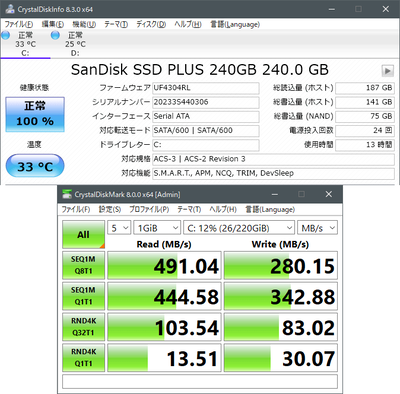Click the S.M.A.R.T., APM, NCQ features field

pyautogui.click(x=273, y=173)
